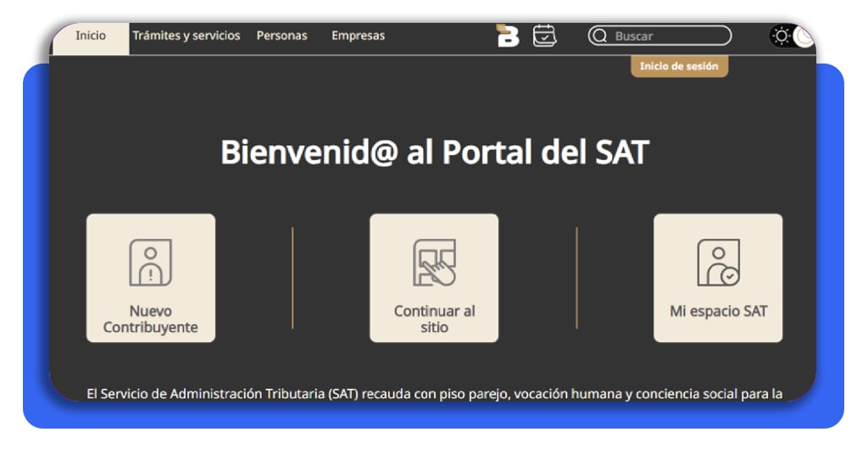Click the hand-touching-screen Continuar icon
The width and height of the screenshot is (868, 454).
pos(435,262)
